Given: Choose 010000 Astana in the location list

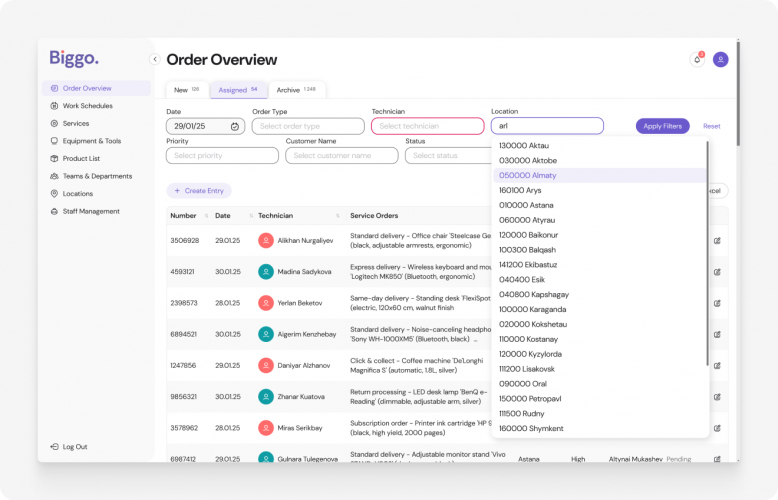Looking at the screenshot, I should (599, 205).
